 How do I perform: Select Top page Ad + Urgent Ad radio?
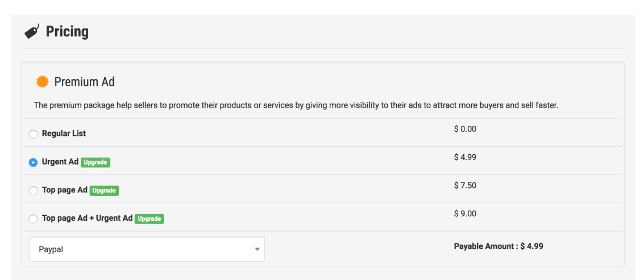(x=33, y=219)
